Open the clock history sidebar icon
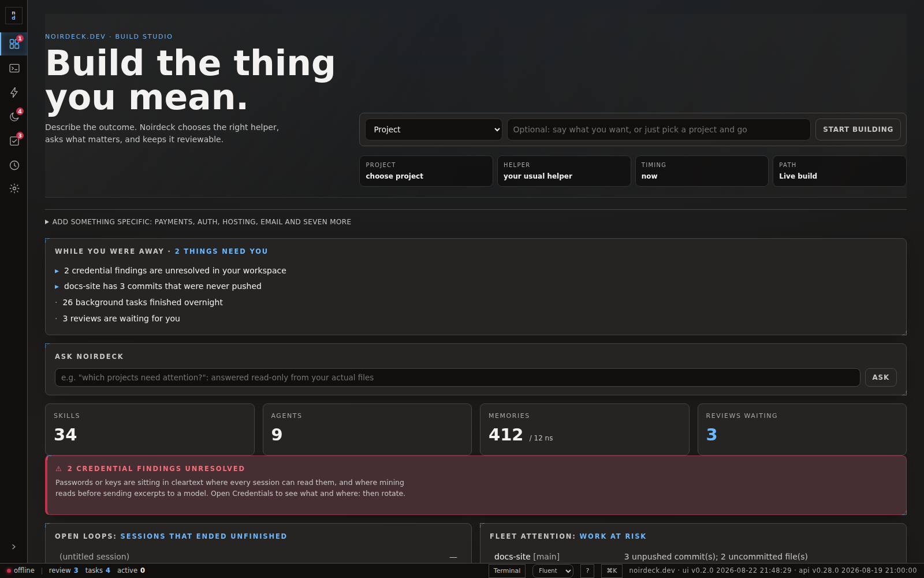 14,165
